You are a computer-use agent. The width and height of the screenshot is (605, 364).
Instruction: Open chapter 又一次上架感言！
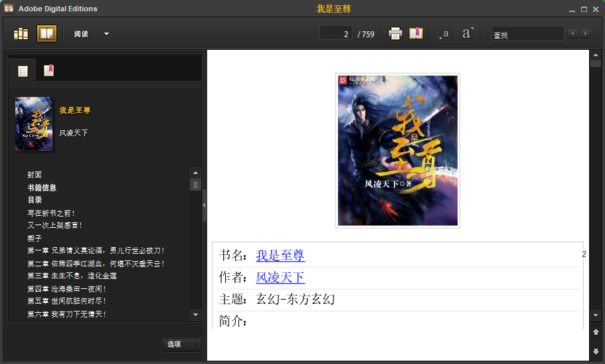54,225
